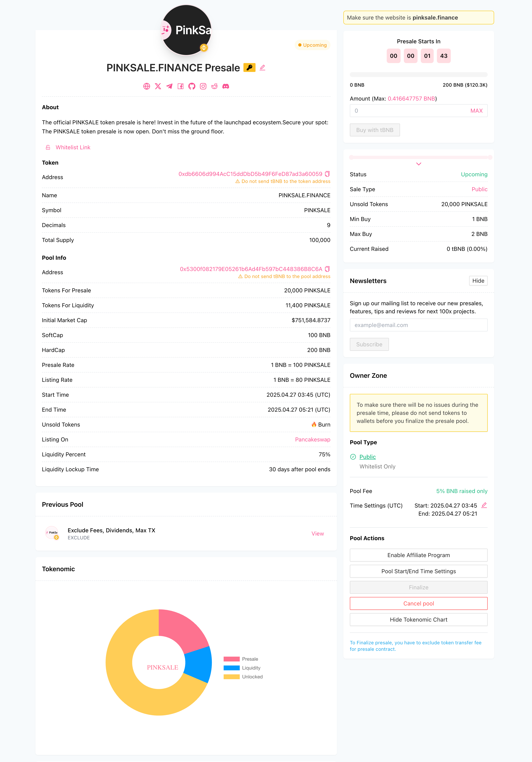
Task: Click the yellow key badge beside presale title
Action: coord(249,67)
